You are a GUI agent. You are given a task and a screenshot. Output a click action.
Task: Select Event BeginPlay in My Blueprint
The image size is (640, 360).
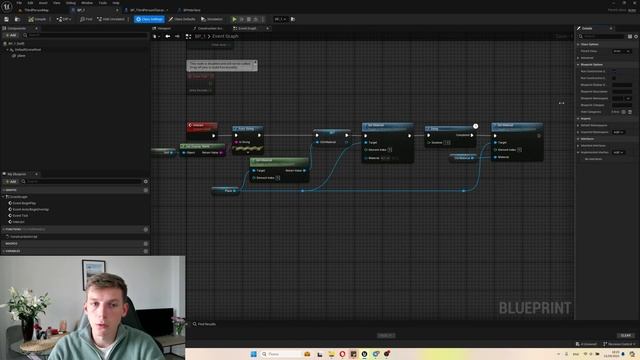click(x=23, y=203)
